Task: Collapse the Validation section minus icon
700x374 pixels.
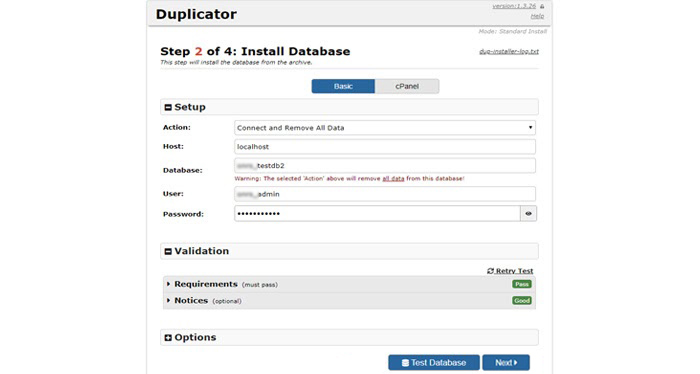Action: [x=168, y=252]
